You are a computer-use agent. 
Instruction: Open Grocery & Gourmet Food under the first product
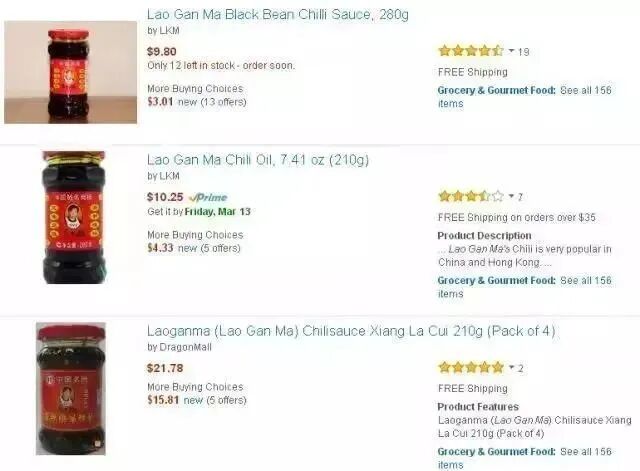[496, 90]
